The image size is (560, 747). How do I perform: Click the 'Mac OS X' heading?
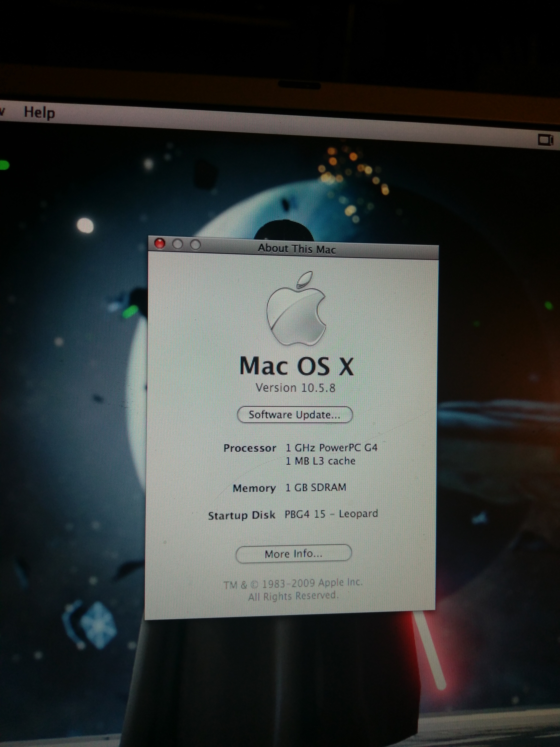point(296,366)
